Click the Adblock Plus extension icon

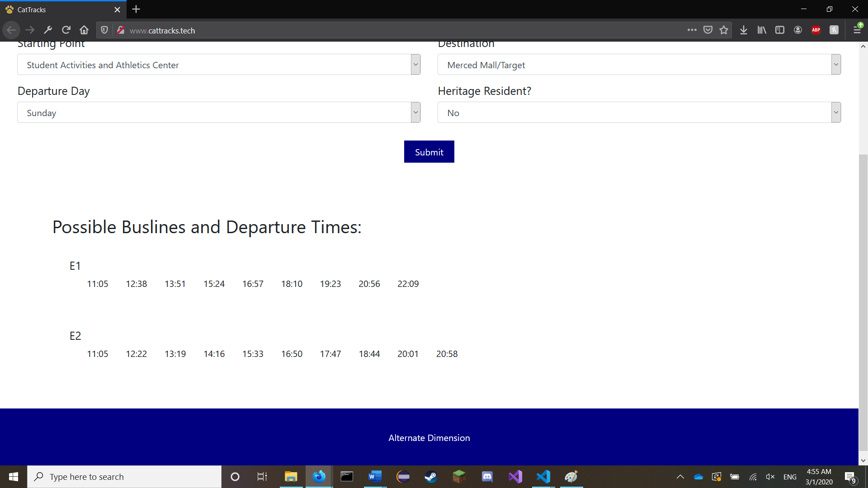coord(816,30)
